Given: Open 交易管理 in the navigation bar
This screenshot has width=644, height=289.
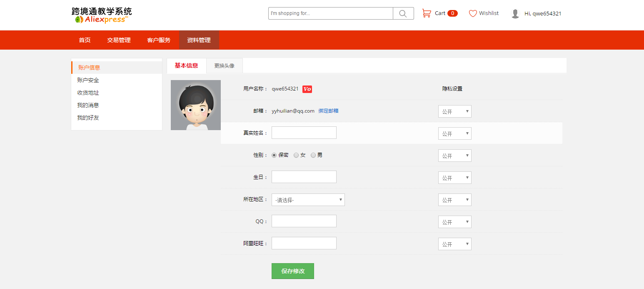Looking at the screenshot, I should pyautogui.click(x=119, y=40).
